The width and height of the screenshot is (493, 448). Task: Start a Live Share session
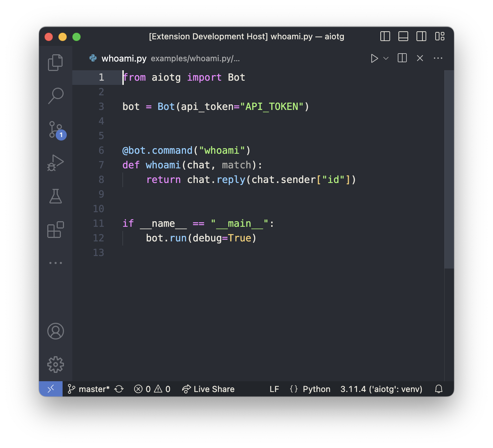coord(208,389)
